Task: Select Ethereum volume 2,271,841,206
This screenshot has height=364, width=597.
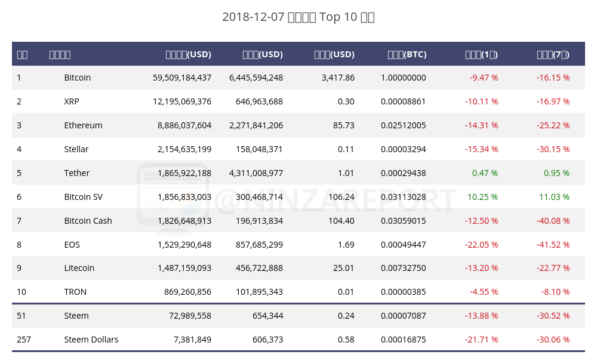Action: pos(256,125)
